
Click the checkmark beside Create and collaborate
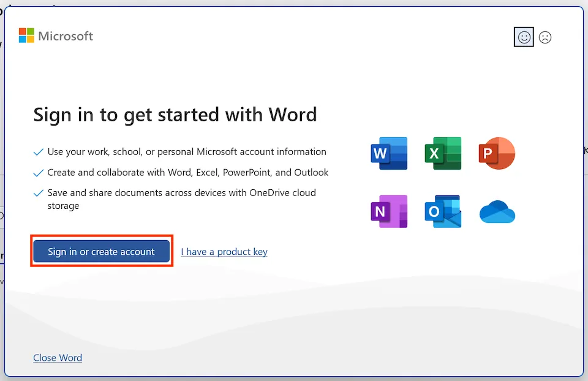coord(39,173)
